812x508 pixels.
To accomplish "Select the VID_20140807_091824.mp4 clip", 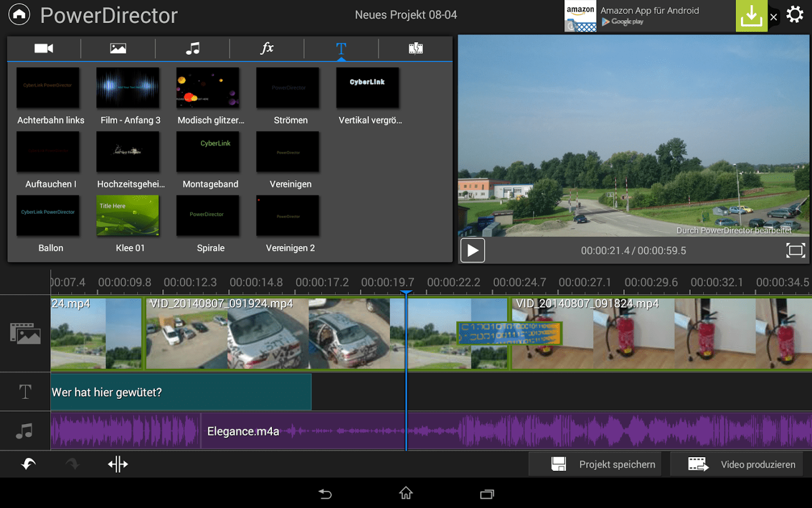I will point(662,333).
